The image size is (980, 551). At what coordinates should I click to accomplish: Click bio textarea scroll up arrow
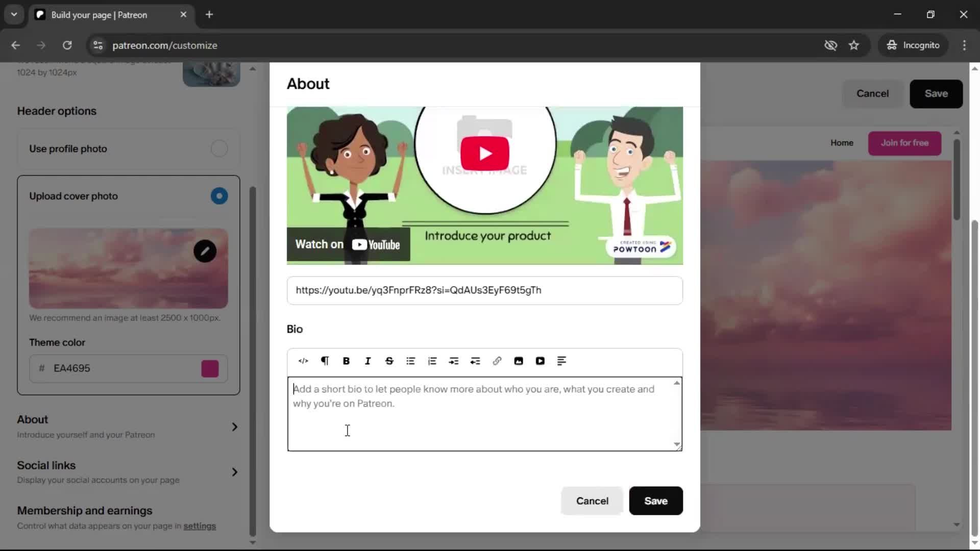pyautogui.click(x=677, y=383)
